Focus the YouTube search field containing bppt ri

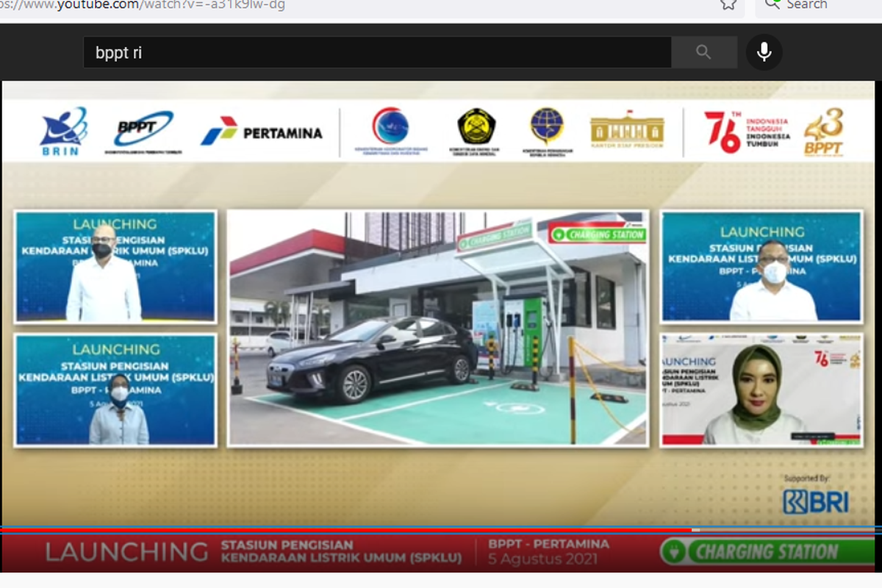(x=375, y=52)
